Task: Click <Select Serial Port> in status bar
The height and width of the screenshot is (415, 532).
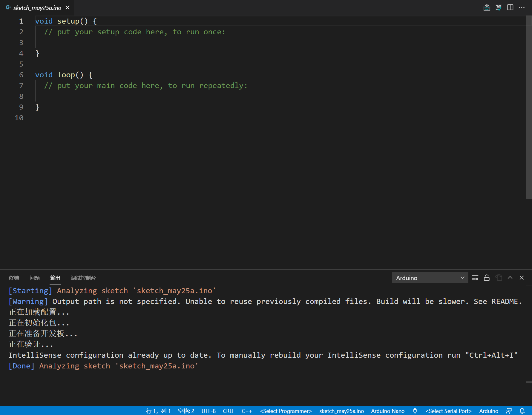Action: point(448,411)
